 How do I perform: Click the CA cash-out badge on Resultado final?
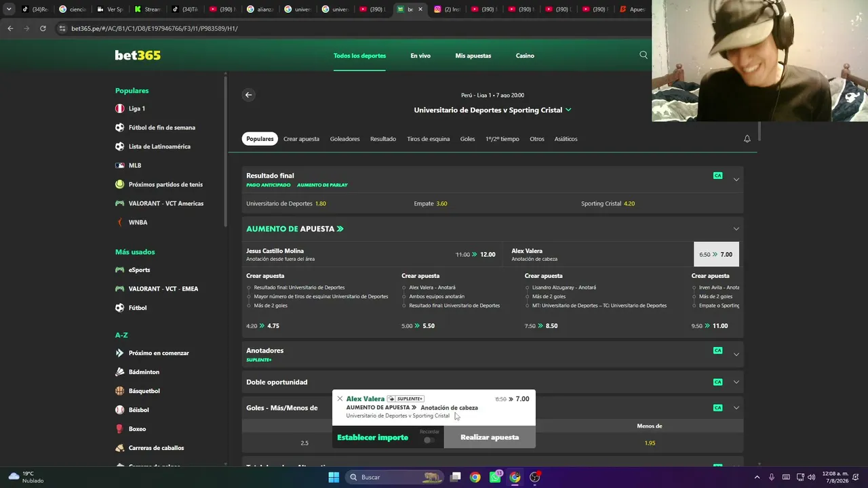click(717, 176)
